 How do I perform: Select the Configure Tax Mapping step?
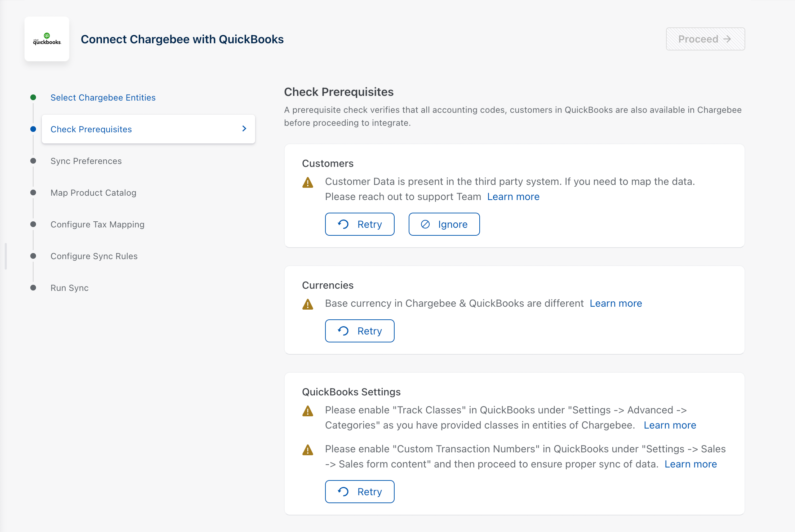pyautogui.click(x=97, y=225)
